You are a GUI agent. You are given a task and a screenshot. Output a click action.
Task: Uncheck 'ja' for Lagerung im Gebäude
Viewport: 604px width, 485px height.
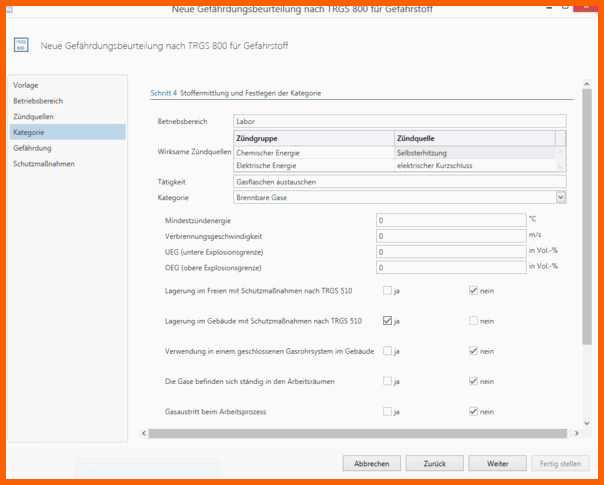coord(387,321)
